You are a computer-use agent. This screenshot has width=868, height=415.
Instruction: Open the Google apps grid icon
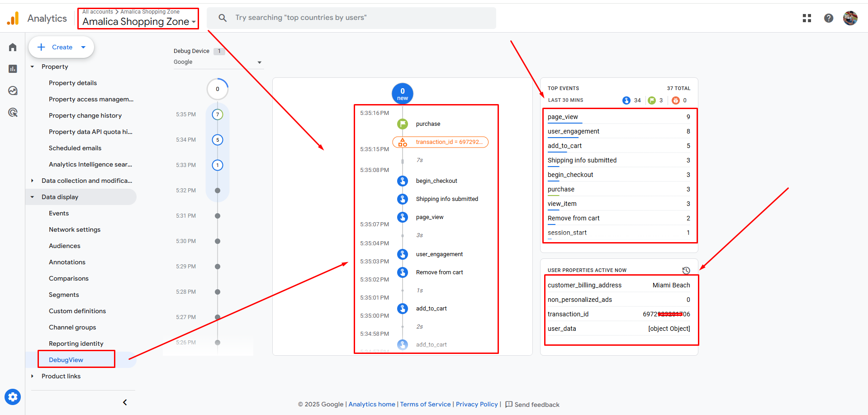point(806,18)
